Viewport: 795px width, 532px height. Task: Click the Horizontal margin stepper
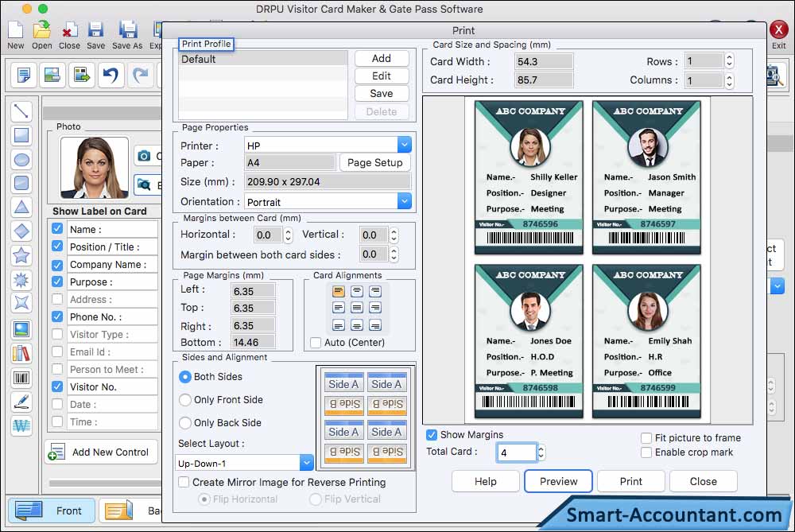[288, 235]
